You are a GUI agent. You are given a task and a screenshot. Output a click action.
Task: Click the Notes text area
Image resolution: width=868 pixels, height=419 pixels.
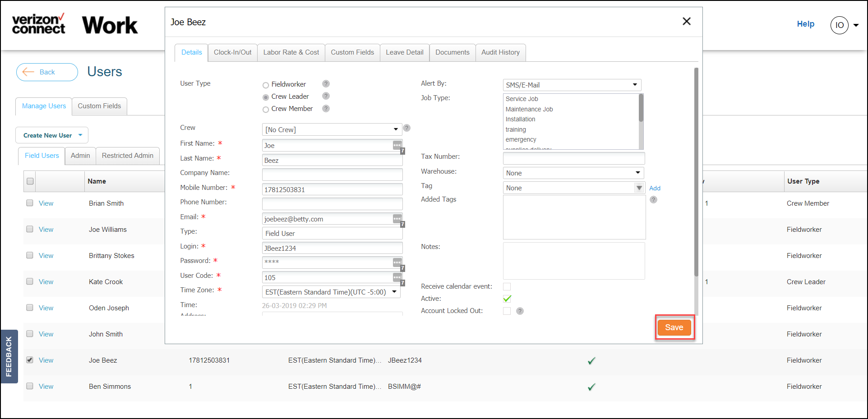574,261
